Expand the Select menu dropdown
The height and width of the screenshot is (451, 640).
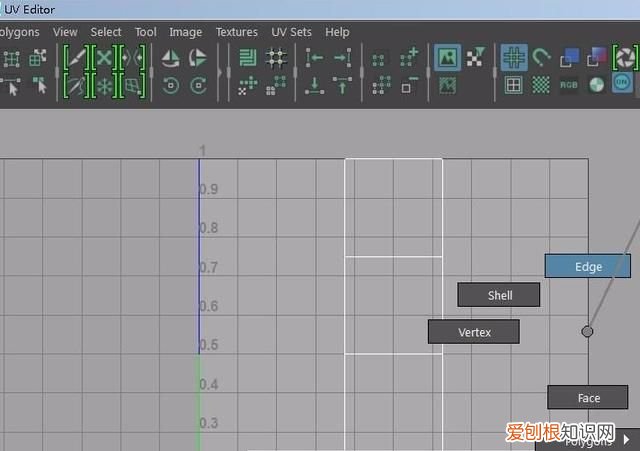tap(105, 32)
